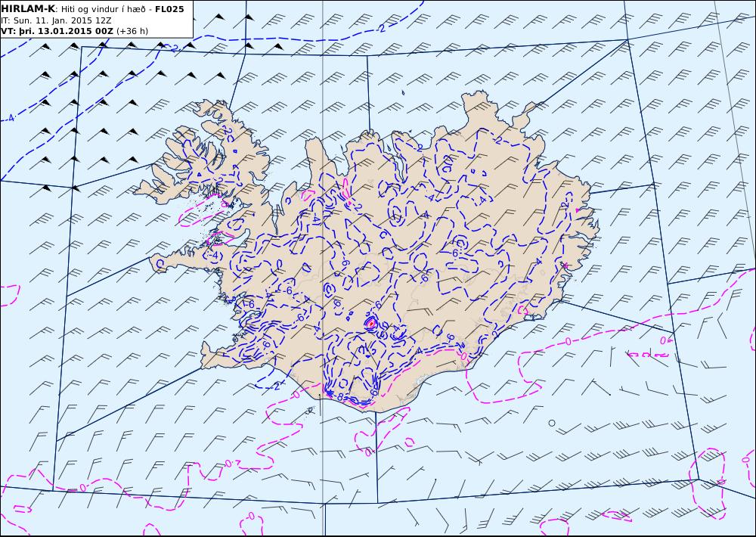Screen dimensions: 756x537
Task: Click the HIRLAM-K model title text
Action: (28, 8)
